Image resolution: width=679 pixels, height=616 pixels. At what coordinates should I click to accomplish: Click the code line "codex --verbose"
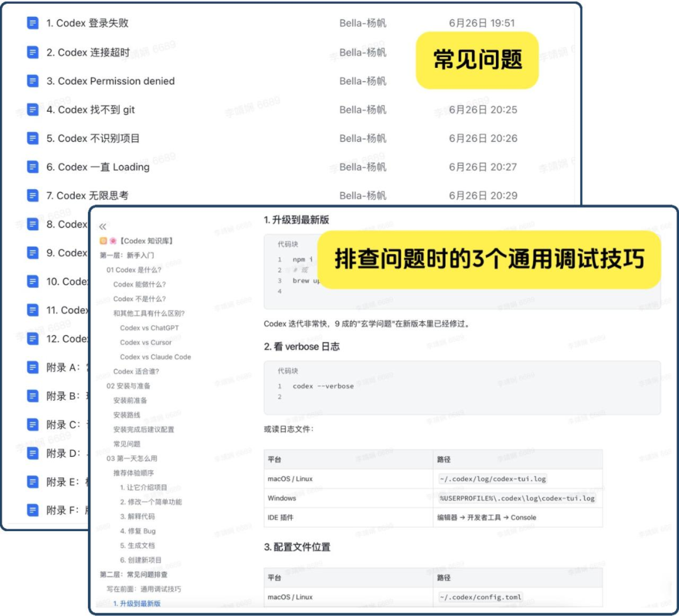click(x=324, y=386)
